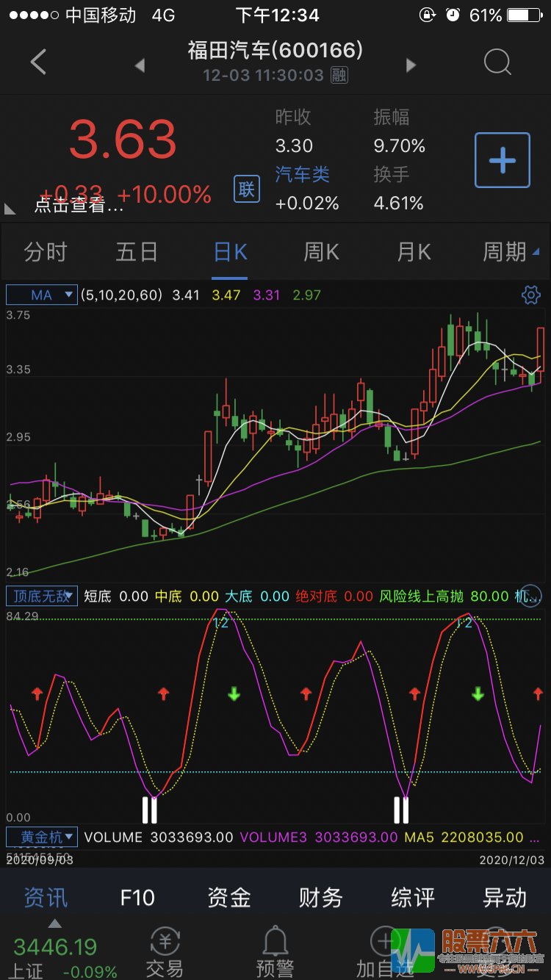Open the search magnifier icon
551x980 pixels.
(x=497, y=62)
